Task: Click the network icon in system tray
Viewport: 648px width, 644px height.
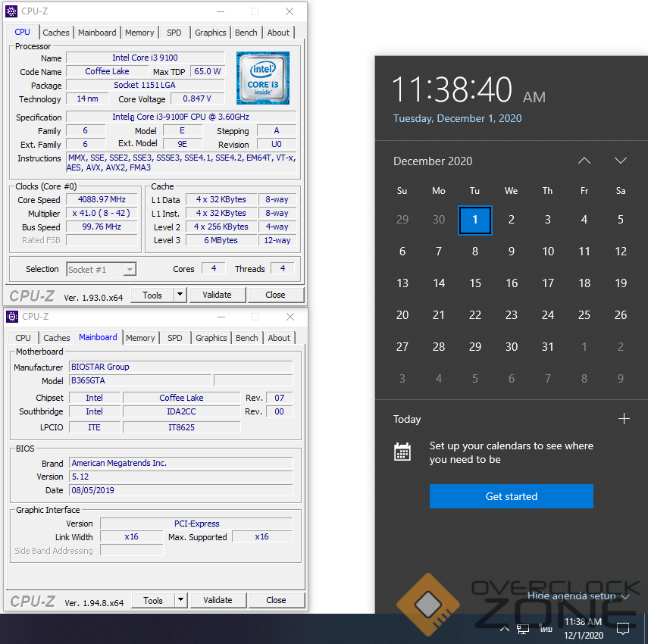Action: (x=523, y=629)
